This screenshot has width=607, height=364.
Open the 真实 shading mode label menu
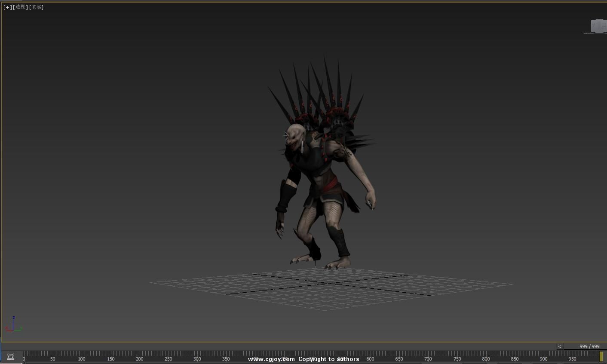point(36,7)
